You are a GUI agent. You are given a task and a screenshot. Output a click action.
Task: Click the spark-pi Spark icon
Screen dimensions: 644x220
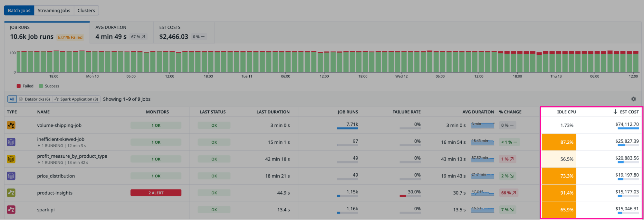(x=11, y=210)
